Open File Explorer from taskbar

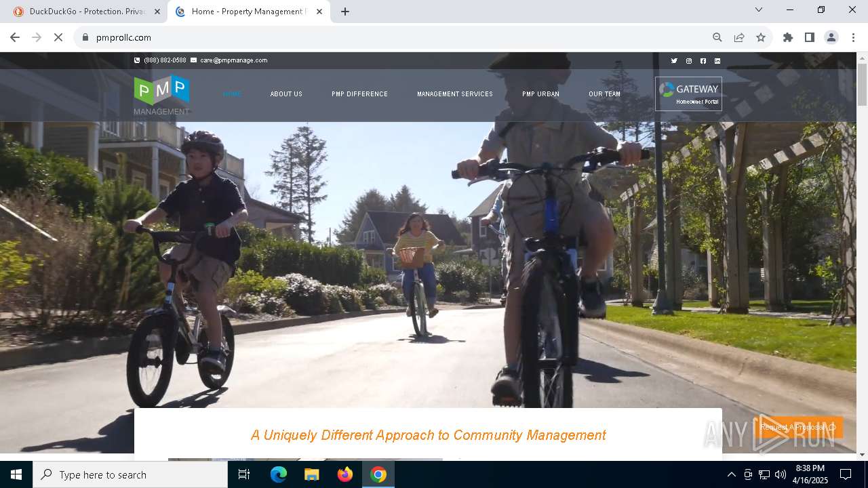click(312, 474)
